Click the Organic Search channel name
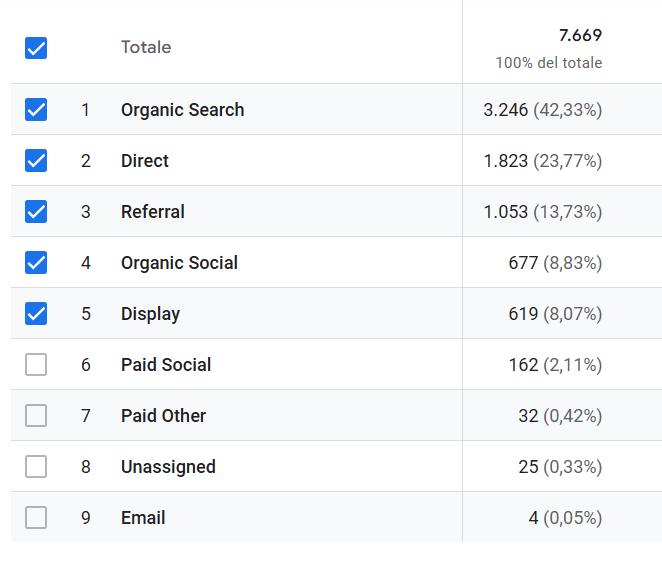Screen dimensions: 662x561 click(x=182, y=110)
